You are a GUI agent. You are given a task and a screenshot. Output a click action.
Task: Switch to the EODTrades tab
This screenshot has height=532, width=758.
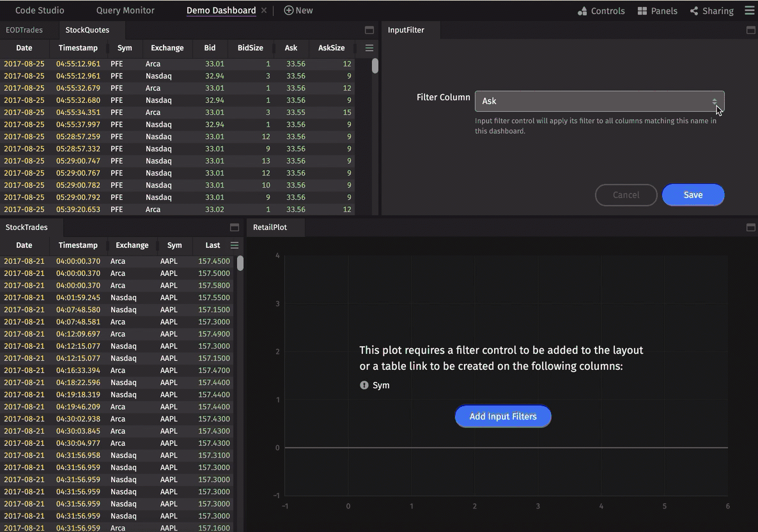(x=24, y=30)
